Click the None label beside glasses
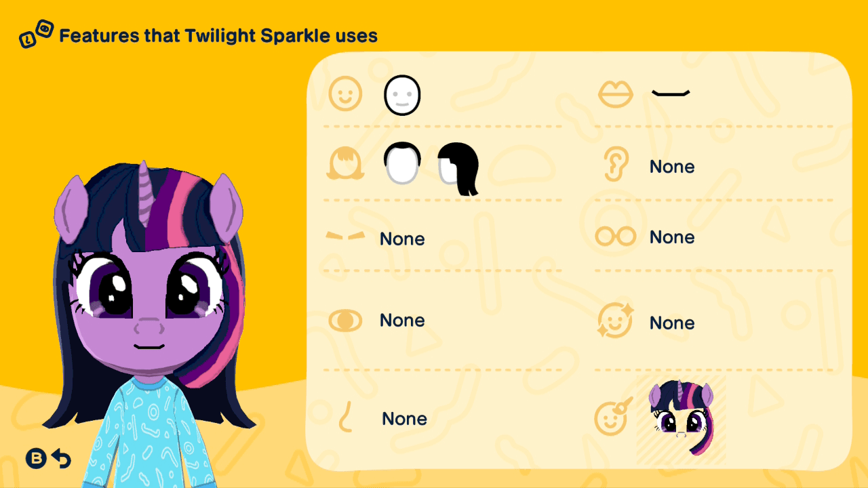This screenshot has height=488, width=868. [x=672, y=237]
